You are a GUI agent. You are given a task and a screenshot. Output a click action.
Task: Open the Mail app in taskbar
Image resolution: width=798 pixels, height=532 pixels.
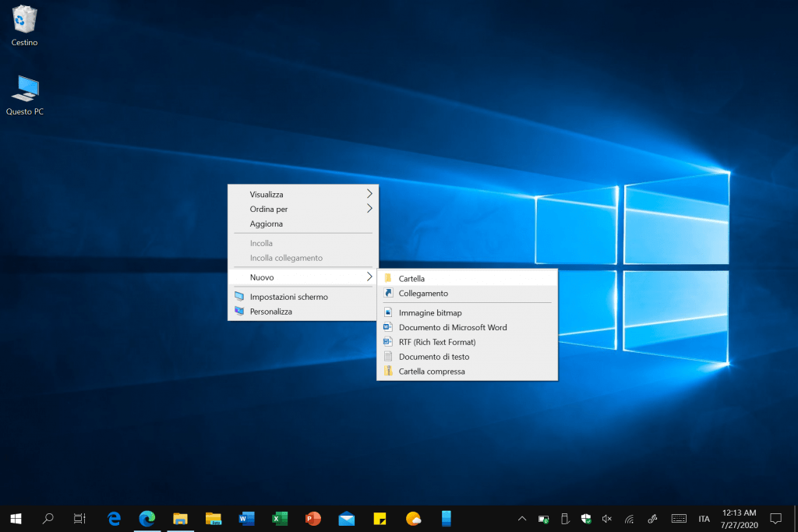(x=347, y=518)
